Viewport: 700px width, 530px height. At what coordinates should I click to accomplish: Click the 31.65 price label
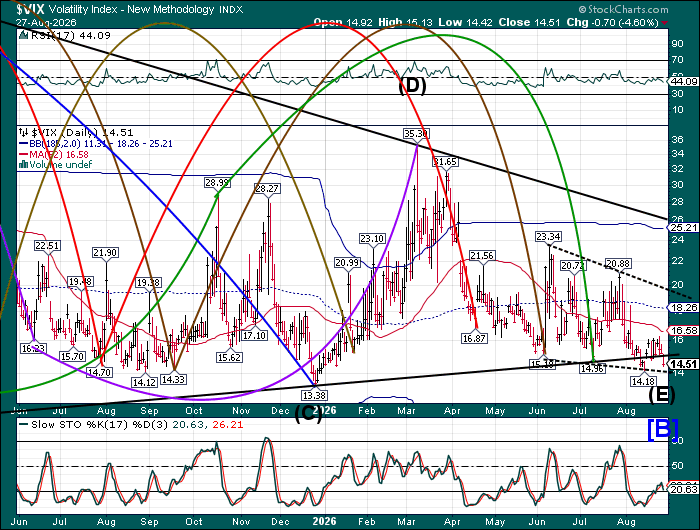(445, 162)
